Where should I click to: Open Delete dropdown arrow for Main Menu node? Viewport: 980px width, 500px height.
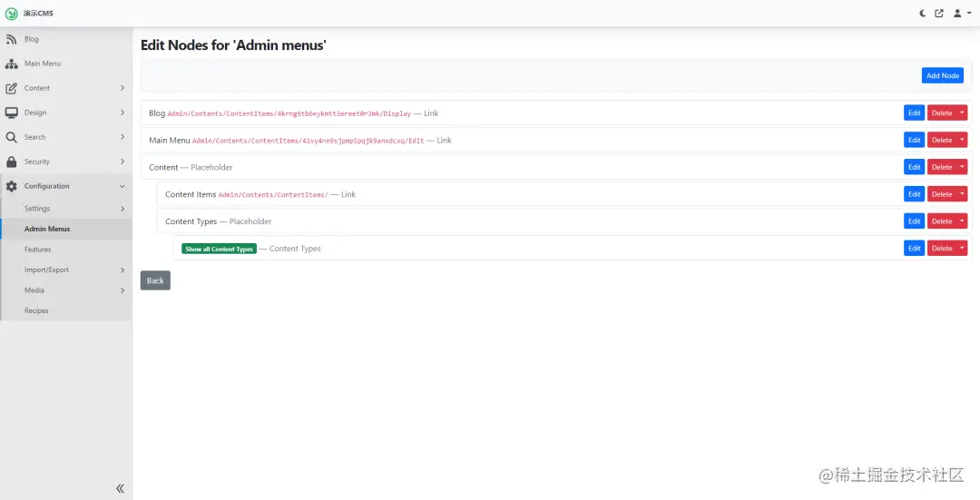coord(962,140)
